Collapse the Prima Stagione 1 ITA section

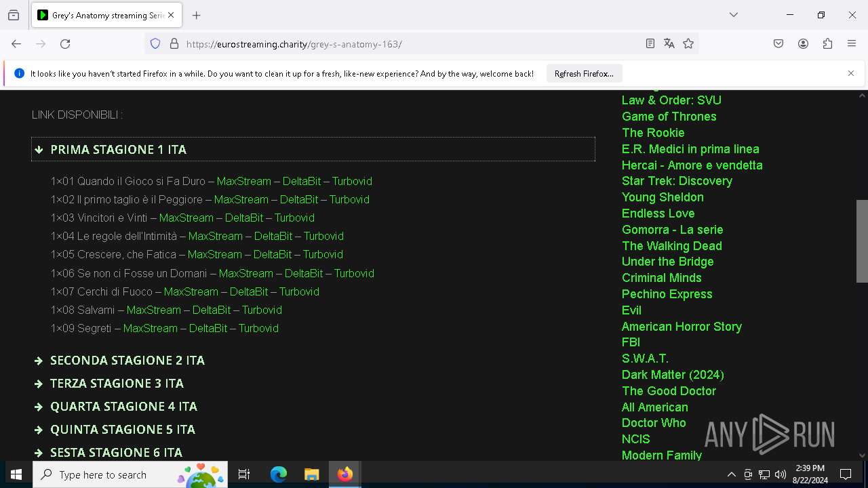pos(313,149)
